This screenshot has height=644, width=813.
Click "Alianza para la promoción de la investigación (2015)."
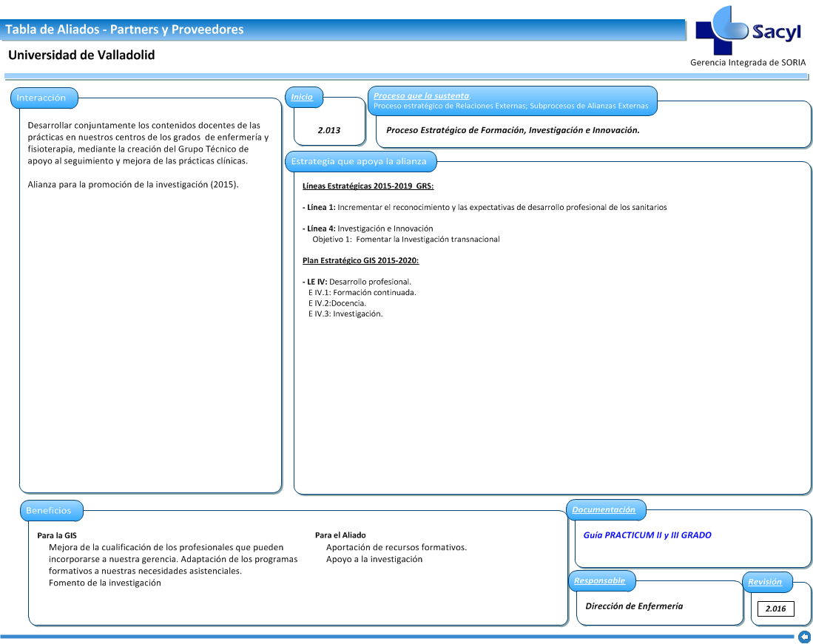[133, 184]
